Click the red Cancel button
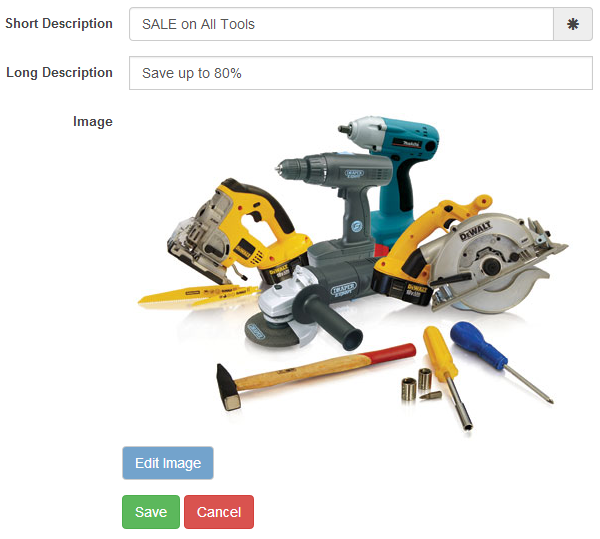600x539 pixels. (219, 512)
